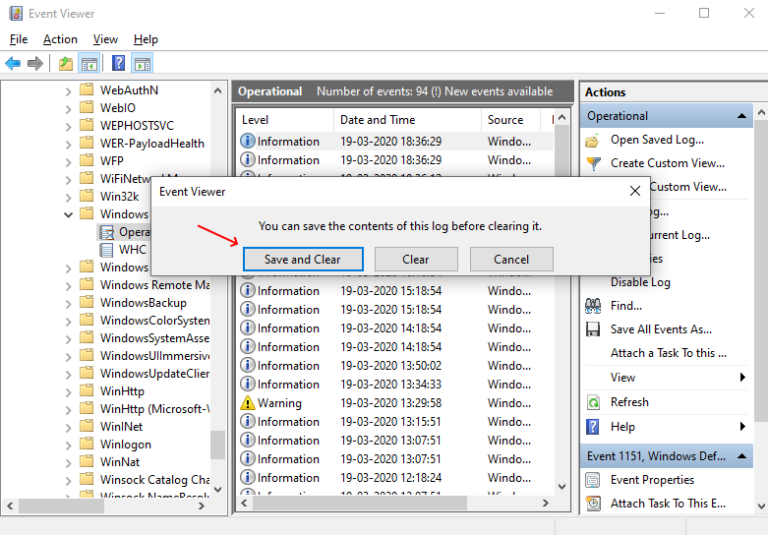The image size is (768, 535).
Task: Close the Event Viewer dialog with X
Action: pyautogui.click(x=635, y=191)
